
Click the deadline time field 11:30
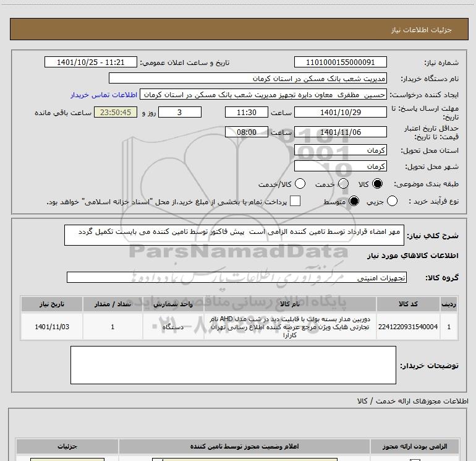coord(247,112)
